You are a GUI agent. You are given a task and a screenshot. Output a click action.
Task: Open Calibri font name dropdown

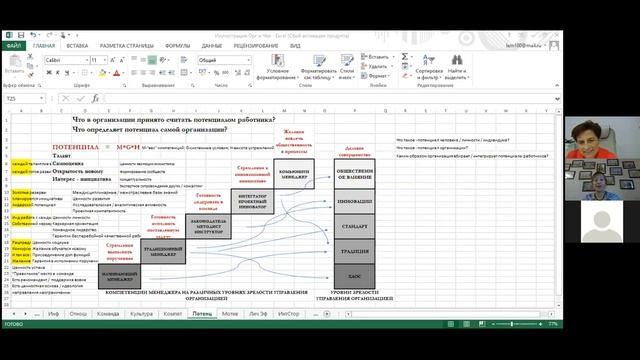pyautogui.click(x=87, y=60)
